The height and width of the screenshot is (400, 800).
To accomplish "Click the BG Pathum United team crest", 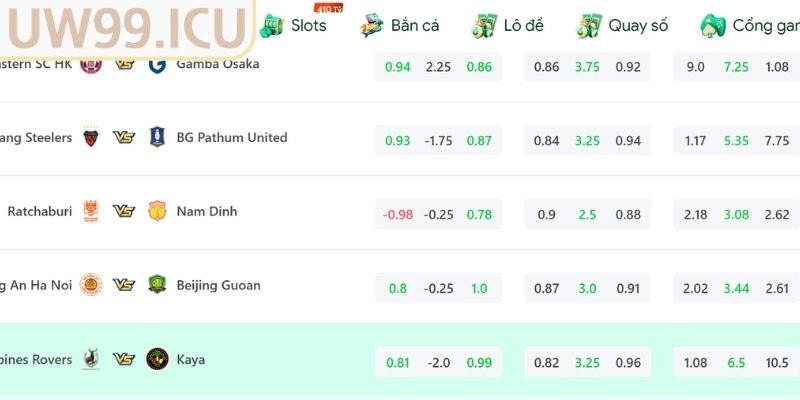I will pos(156,138).
